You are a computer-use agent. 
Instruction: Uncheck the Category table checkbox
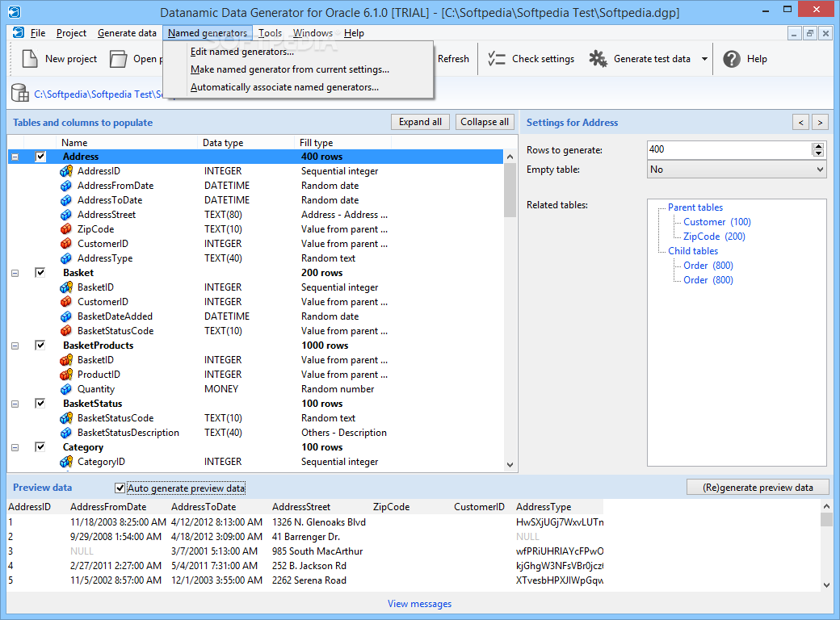tap(40, 446)
